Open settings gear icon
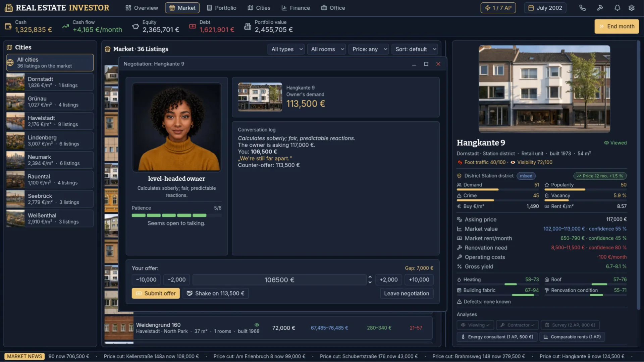Image resolution: width=644 pixels, height=362 pixels. point(632,8)
